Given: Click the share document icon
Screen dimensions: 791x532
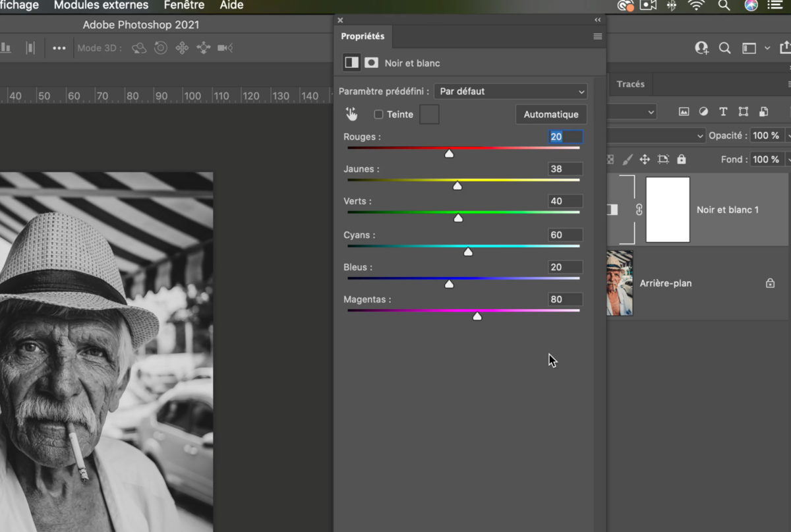Looking at the screenshot, I should [x=785, y=47].
